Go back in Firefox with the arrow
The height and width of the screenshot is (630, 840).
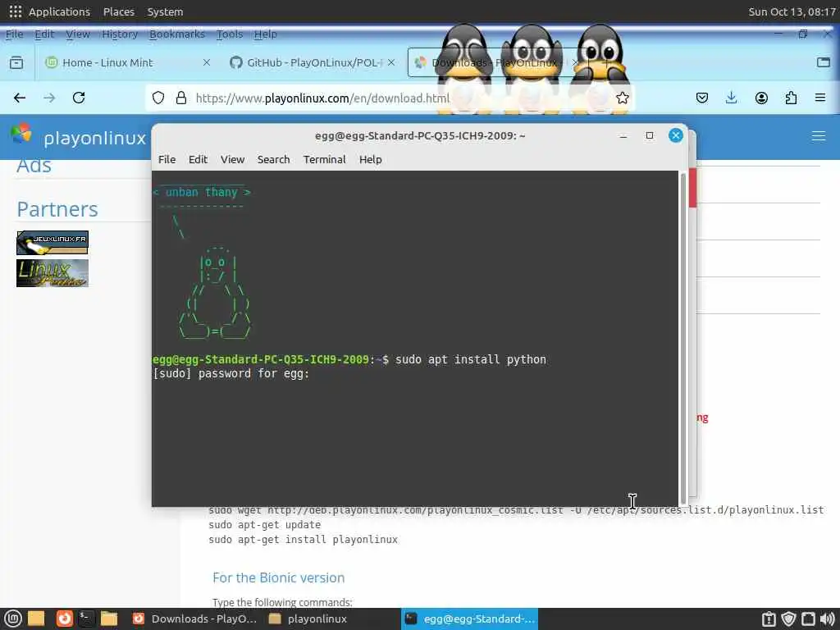[20, 98]
